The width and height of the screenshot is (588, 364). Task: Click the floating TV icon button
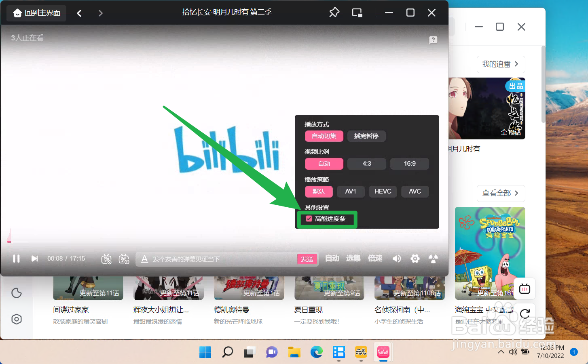pyautogui.click(x=525, y=289)
